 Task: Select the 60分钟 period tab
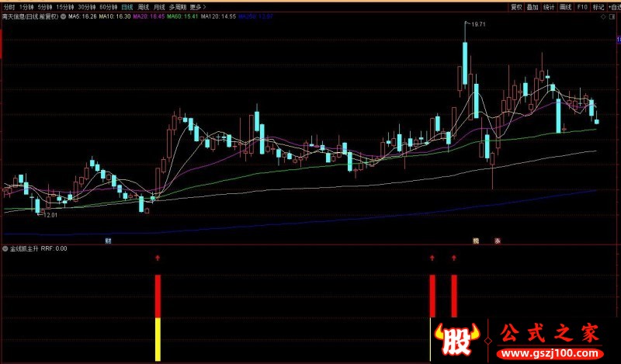(x=109, y=7)
